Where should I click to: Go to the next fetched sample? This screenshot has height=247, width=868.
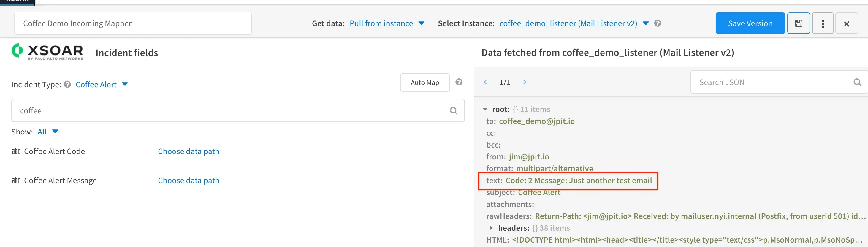tap(525, 82)
